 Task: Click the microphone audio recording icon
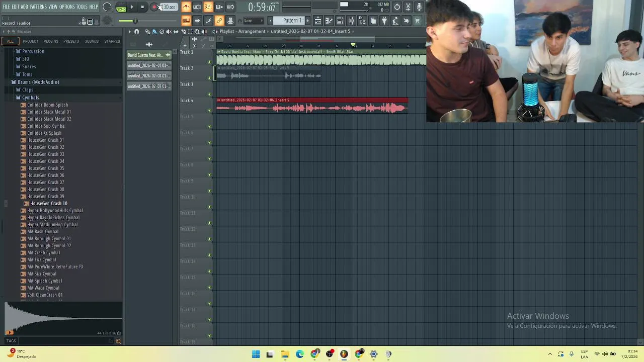click(419, 7)
